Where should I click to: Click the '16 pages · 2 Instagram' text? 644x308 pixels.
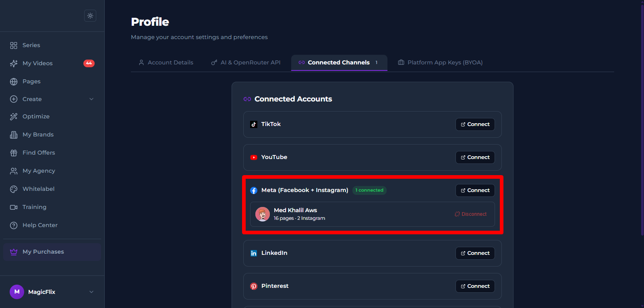pyautogui.click(x=299, y=218)
